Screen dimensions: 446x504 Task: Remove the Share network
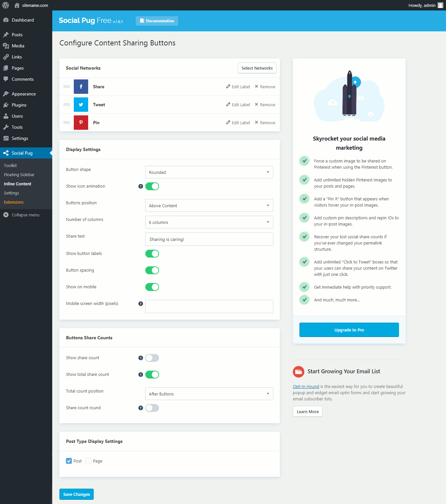coord(265,87)
